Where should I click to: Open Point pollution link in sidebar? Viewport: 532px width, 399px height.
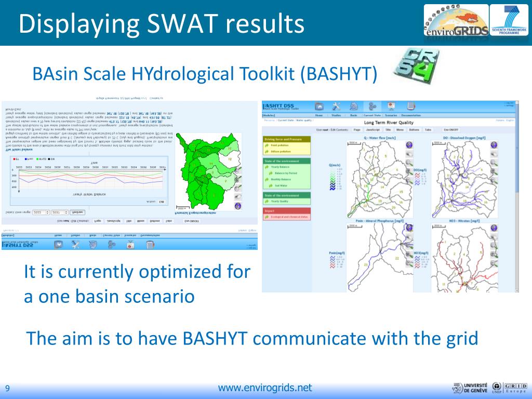280,145
